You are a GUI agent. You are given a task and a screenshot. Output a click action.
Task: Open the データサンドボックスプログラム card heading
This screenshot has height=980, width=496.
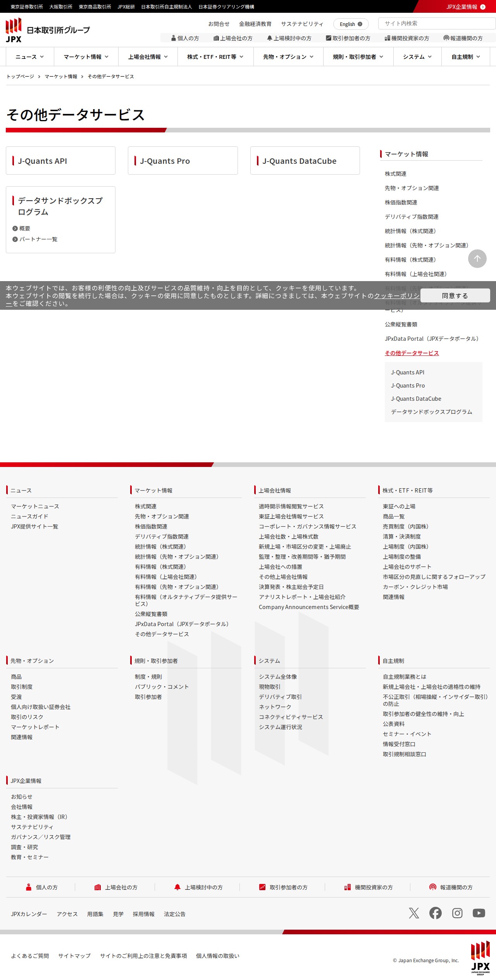60,206
